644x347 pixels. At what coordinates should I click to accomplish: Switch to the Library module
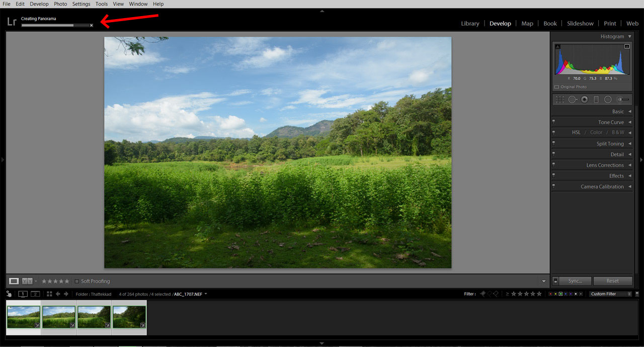coord(470,23)
